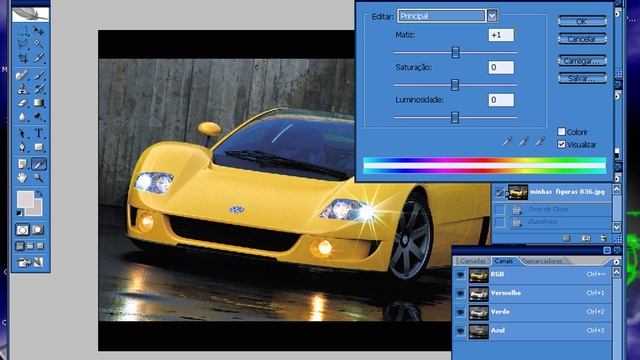Select the Lasso tool
The image size is (640, 360).
tap(22, 44)
